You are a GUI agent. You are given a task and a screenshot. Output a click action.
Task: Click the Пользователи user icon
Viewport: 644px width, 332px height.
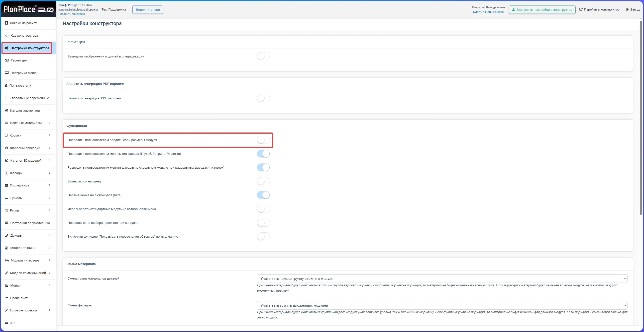tap(6, 85)
